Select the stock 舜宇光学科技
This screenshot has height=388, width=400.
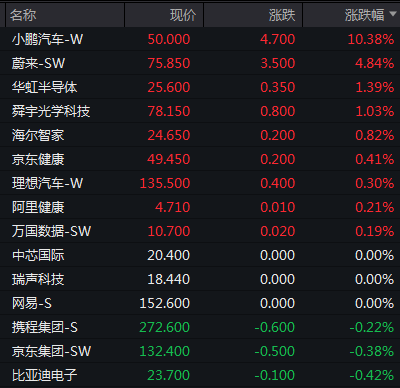pos(51,111)
